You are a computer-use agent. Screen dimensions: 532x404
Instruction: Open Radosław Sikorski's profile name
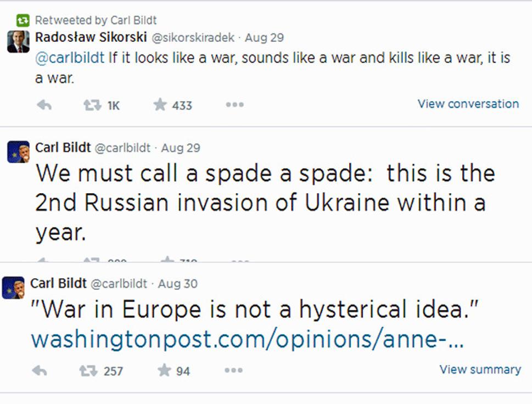tap(91, 37)
